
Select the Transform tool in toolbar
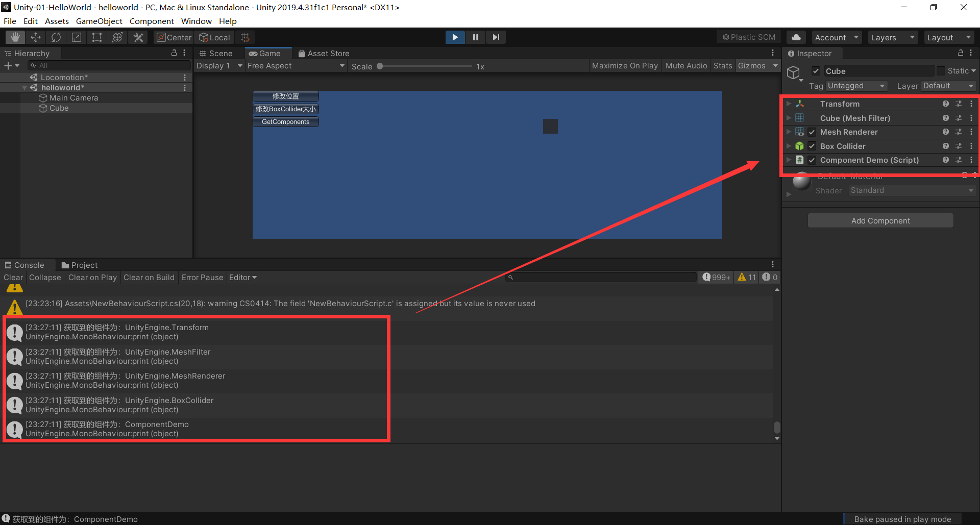[x=117, y=37]
